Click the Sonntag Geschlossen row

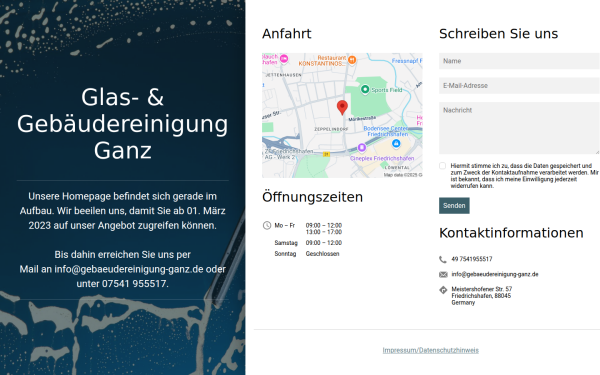point(307,254)
